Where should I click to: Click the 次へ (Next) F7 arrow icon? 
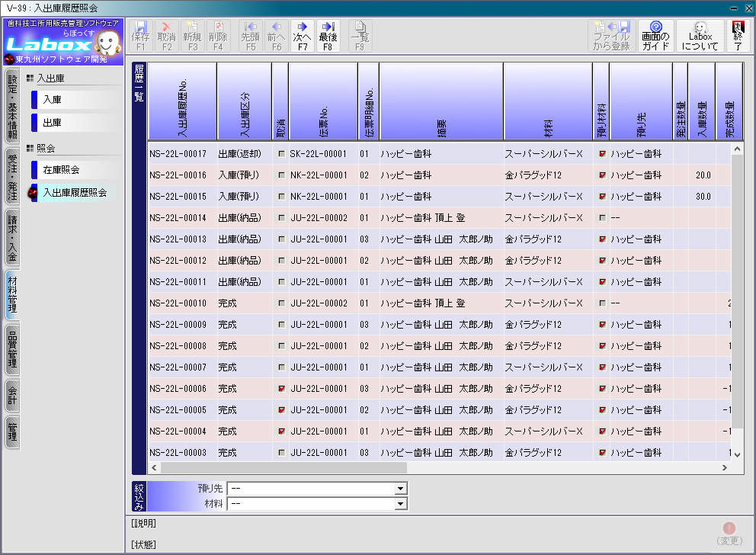coord(303,35)
